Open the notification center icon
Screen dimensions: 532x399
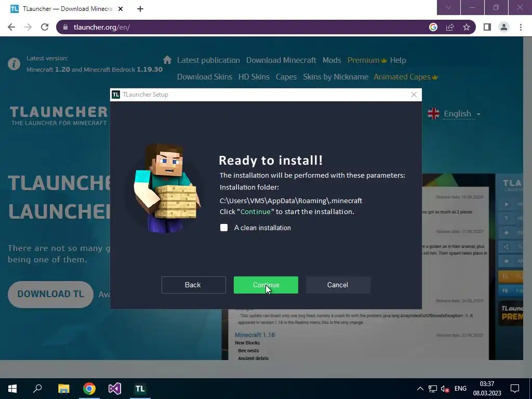coord(515,389)
